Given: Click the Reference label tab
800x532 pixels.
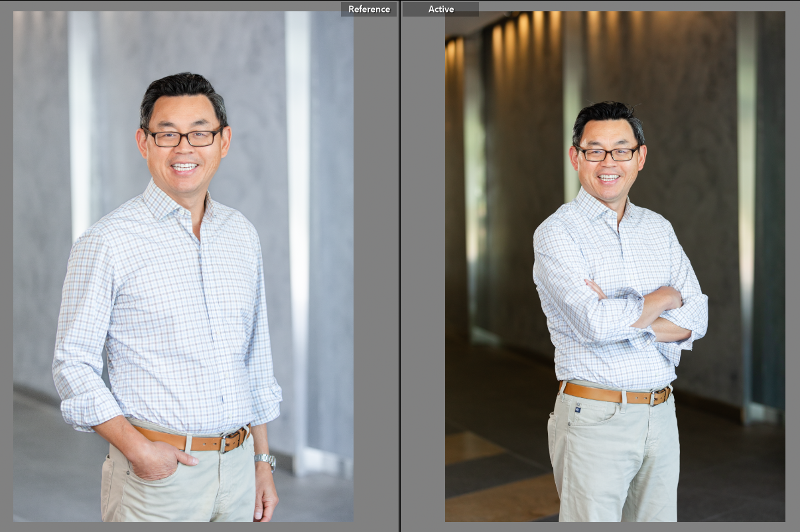Looking at the screenshot, I should pos(369,9).
